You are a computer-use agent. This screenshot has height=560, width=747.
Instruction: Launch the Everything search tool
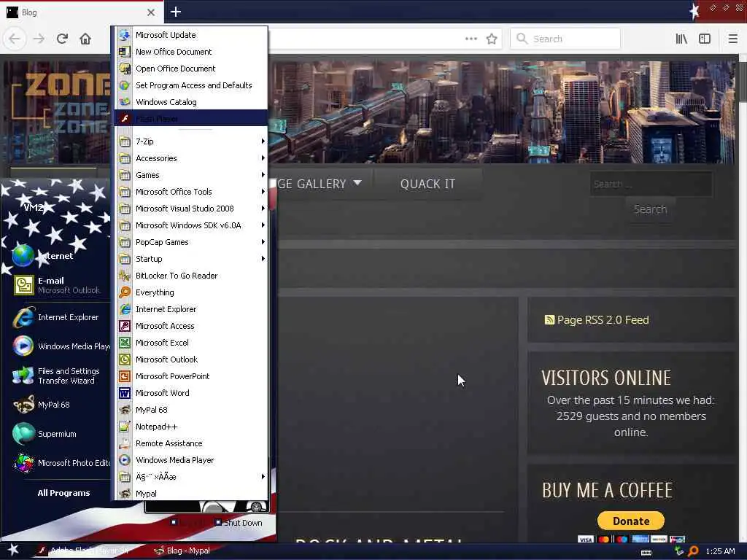(x=191, y=292)
